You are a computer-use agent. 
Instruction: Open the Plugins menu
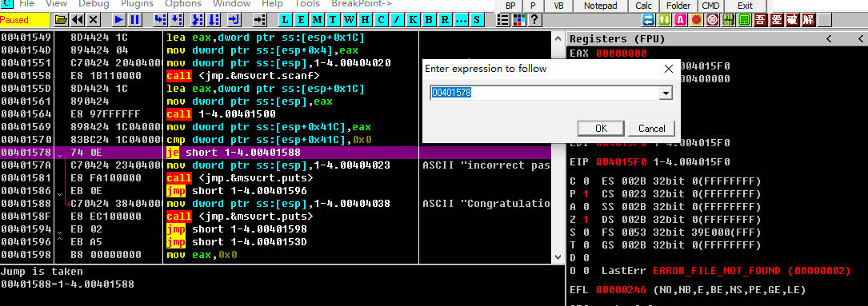point(138,4)
